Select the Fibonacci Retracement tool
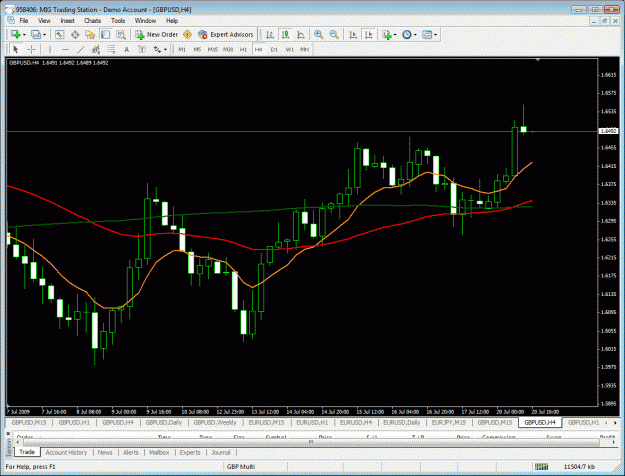Image resolution: width=625 pixels, height=476 pixels. point(111,49)
